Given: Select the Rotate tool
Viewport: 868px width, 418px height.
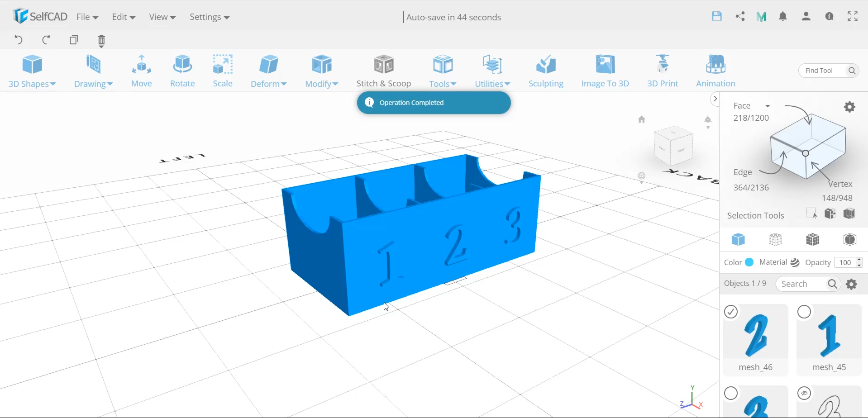Looking at the screenshot, I should [x=182, y=71].
